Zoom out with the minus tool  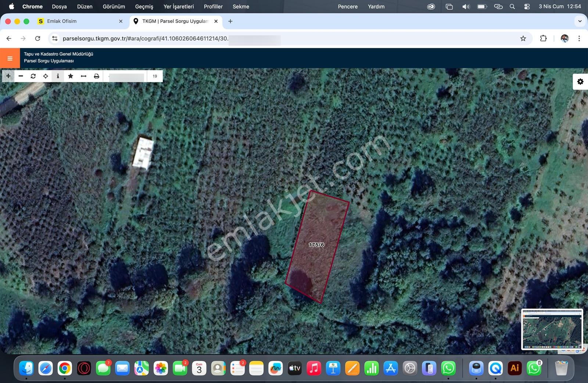(x=21, y=76)
